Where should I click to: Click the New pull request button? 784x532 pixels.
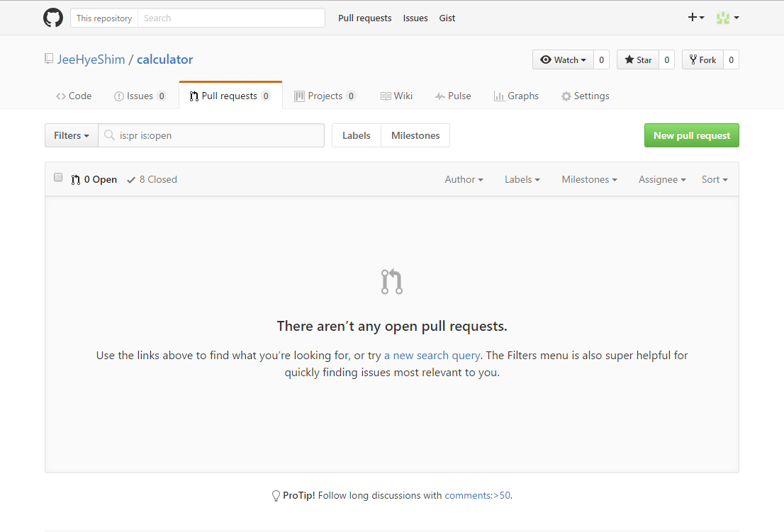point(692,135)
